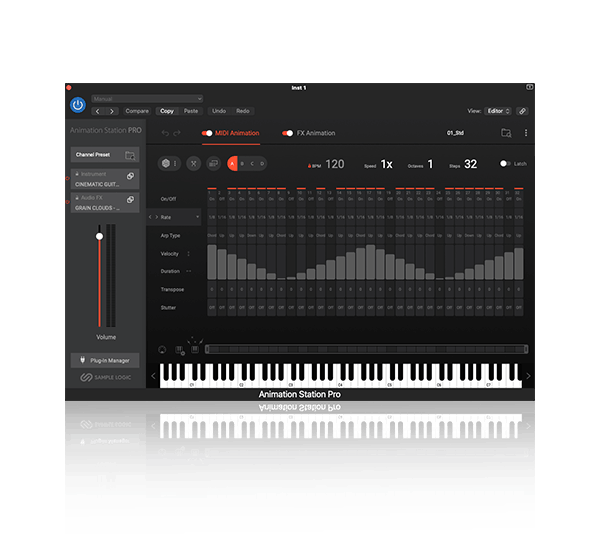Click the Volume fader handle

click(x=99, y=236)
